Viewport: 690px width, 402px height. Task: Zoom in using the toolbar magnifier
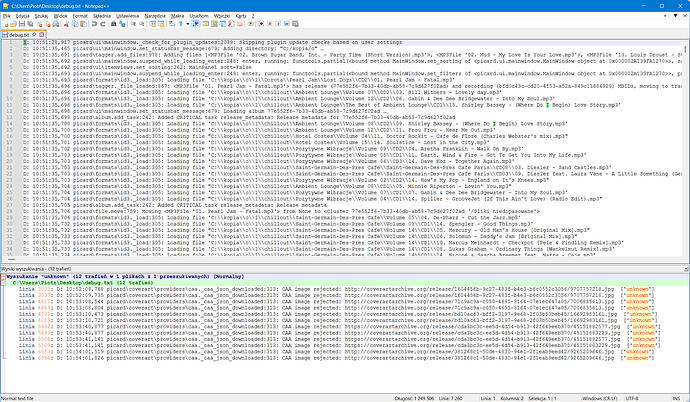(133, 24)
